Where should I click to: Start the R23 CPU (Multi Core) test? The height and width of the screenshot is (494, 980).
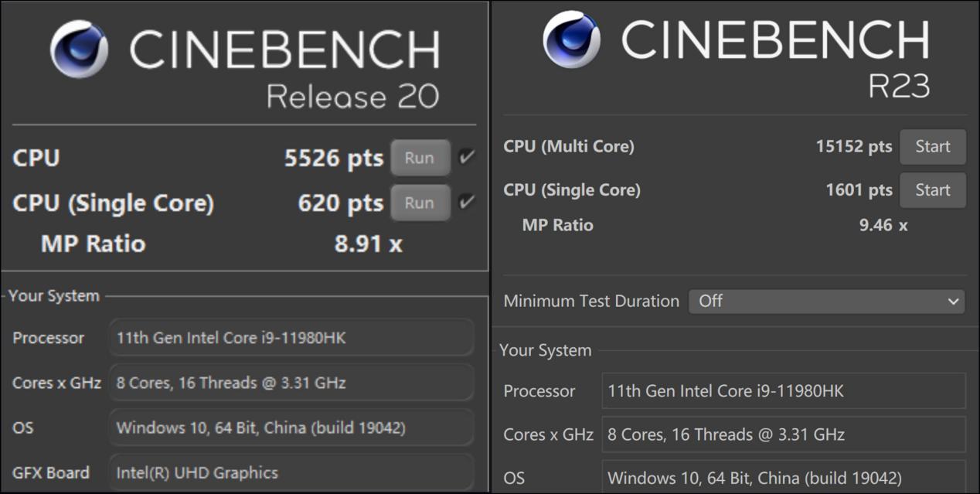[932, 147]
